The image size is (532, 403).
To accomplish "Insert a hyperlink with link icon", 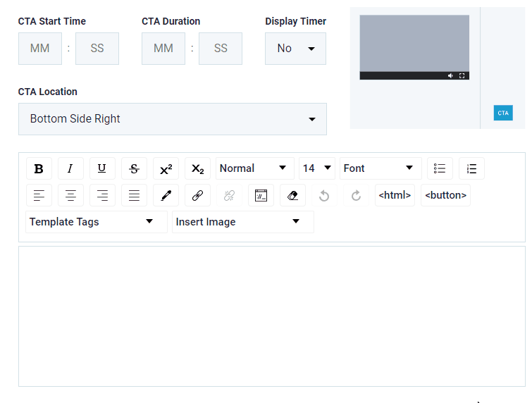I will coord(197,195).
